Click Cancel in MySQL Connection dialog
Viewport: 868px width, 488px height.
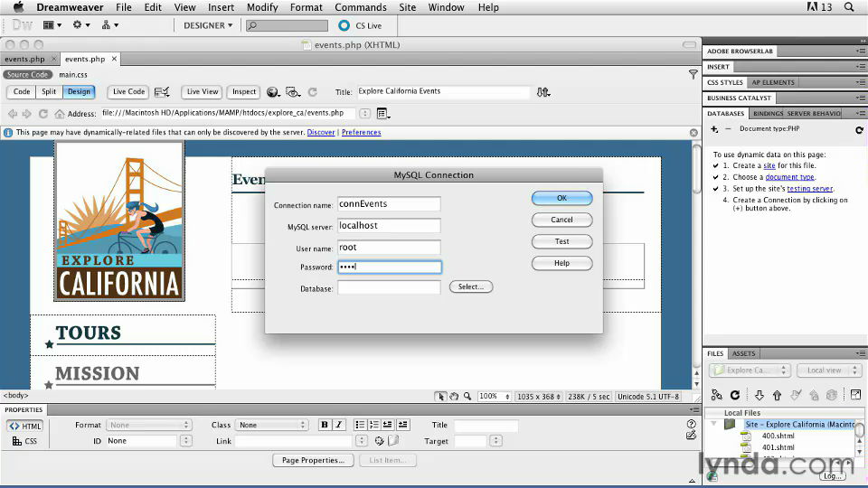tap(561, 220)
